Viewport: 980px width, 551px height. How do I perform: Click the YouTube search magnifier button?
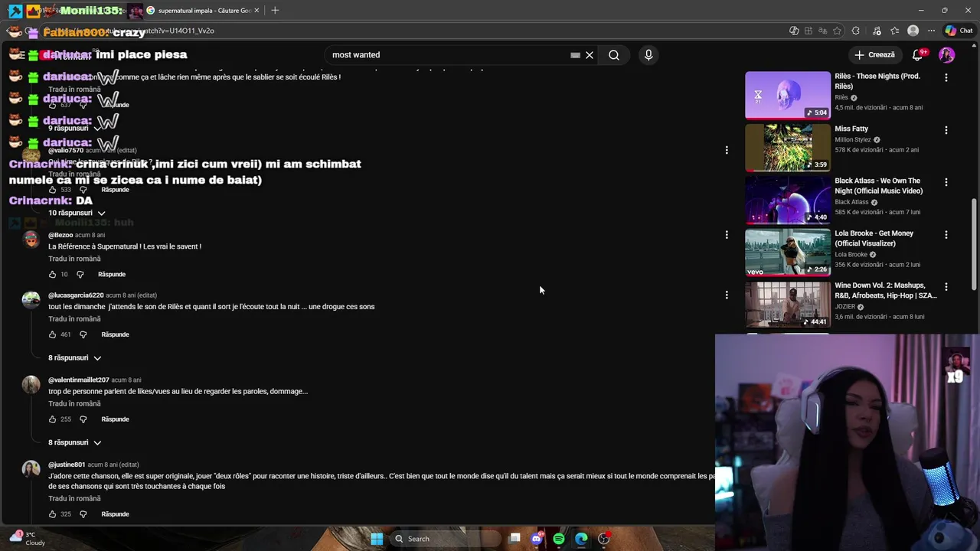point(614,55)
